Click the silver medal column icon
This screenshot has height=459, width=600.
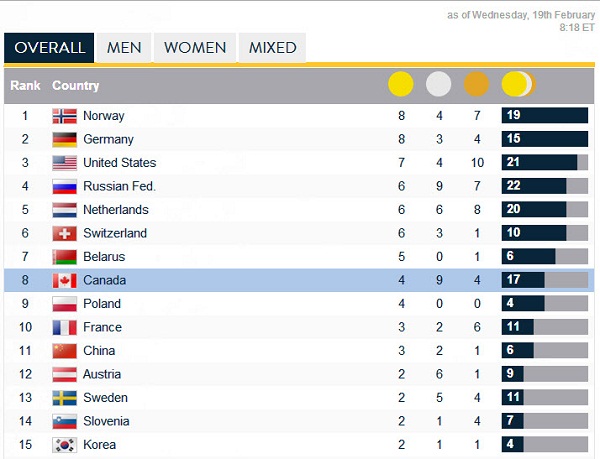tap(439, 85)
